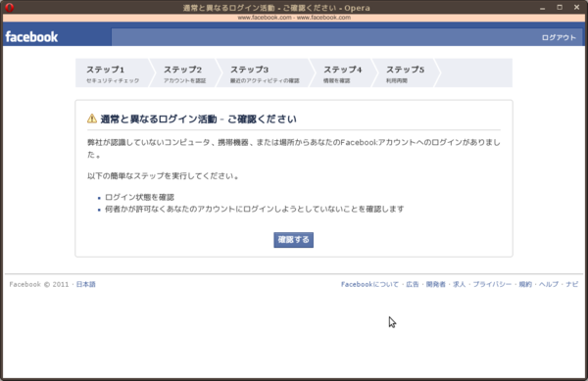
Task: Click the facebook logo
Action: (x=31, y=36)
